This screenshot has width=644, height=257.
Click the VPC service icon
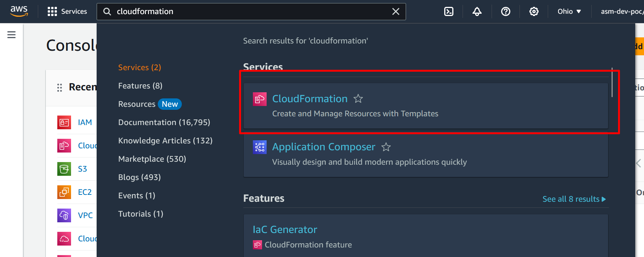tap(64, 215)
